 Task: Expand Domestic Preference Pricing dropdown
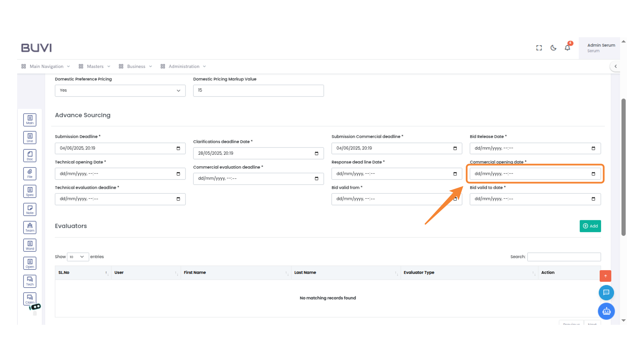click(120, 90)
